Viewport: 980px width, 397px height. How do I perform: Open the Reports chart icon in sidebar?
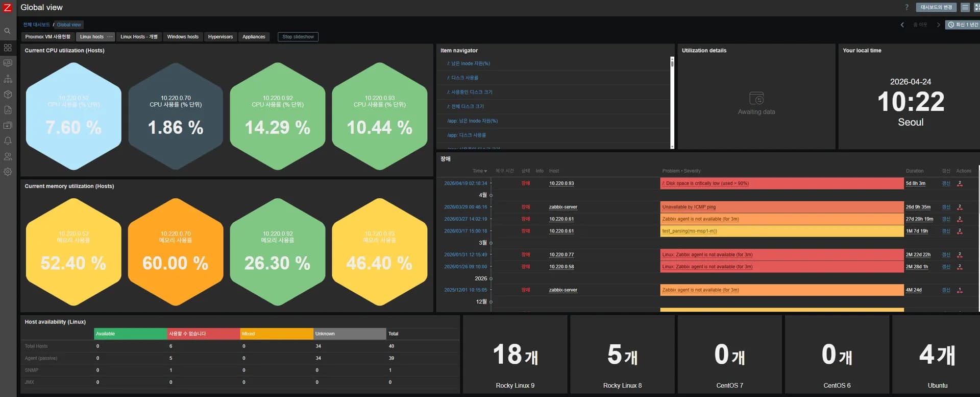(x=8, y=110)
